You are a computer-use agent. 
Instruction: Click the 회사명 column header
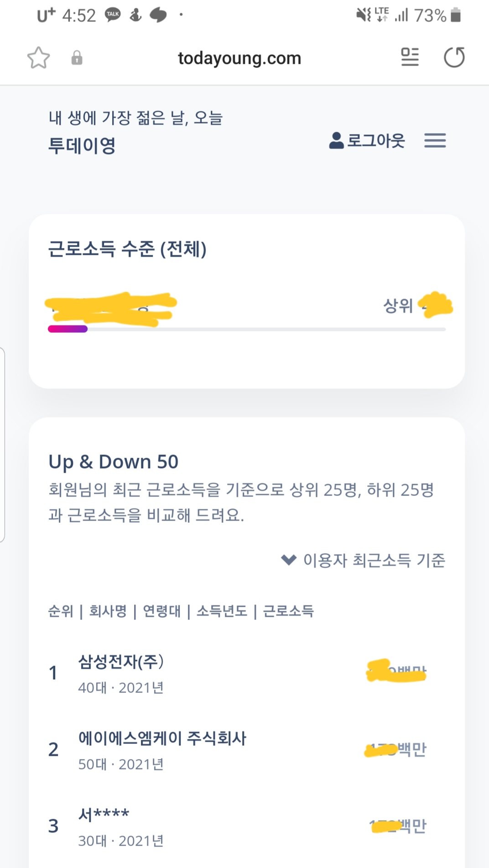(x=108, y=611)
